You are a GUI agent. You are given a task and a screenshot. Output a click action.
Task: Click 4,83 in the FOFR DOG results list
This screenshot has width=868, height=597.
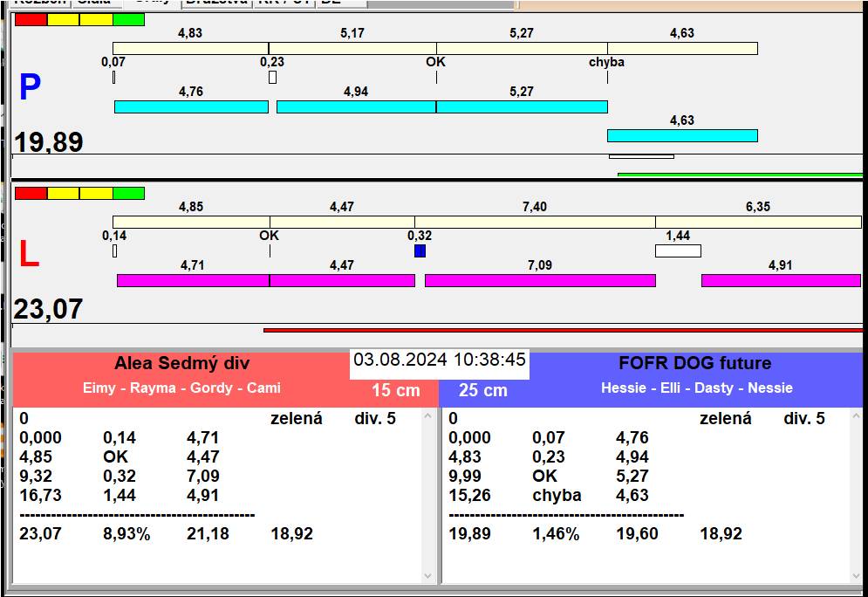tap(464, 456)
